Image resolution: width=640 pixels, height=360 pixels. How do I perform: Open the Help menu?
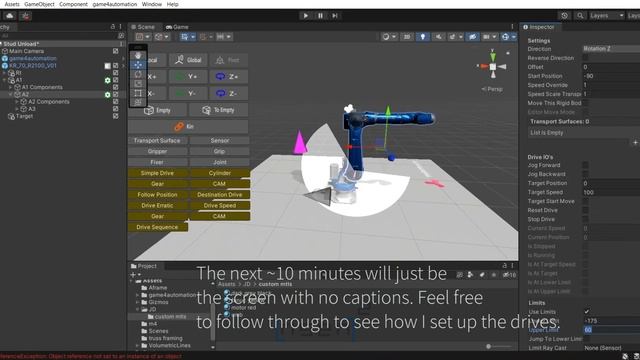(173, 4)
